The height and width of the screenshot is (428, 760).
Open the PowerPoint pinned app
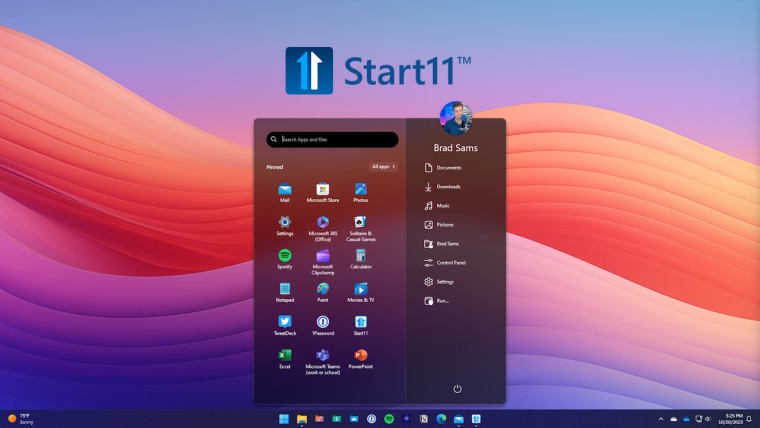tap(361, 356)
